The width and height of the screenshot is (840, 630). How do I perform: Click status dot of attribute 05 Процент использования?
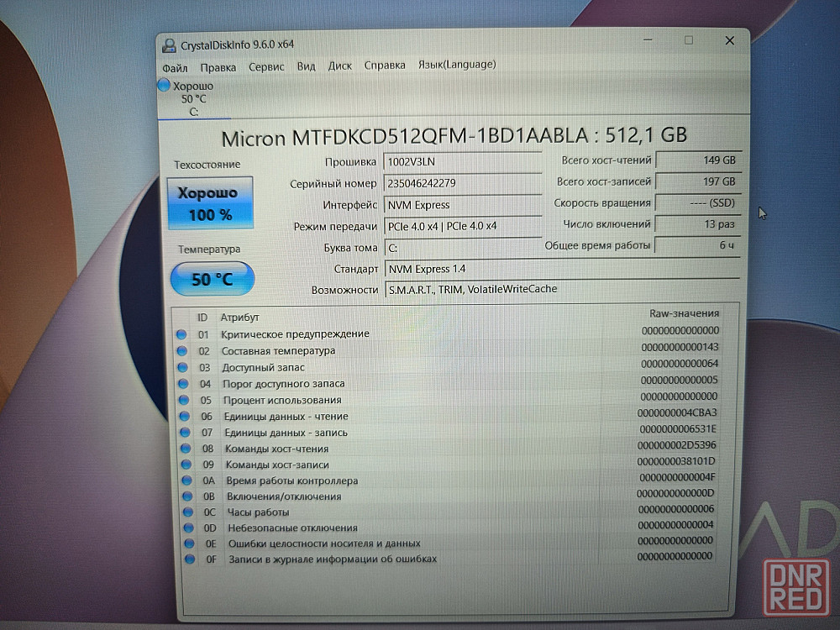(x=184, y=400)
